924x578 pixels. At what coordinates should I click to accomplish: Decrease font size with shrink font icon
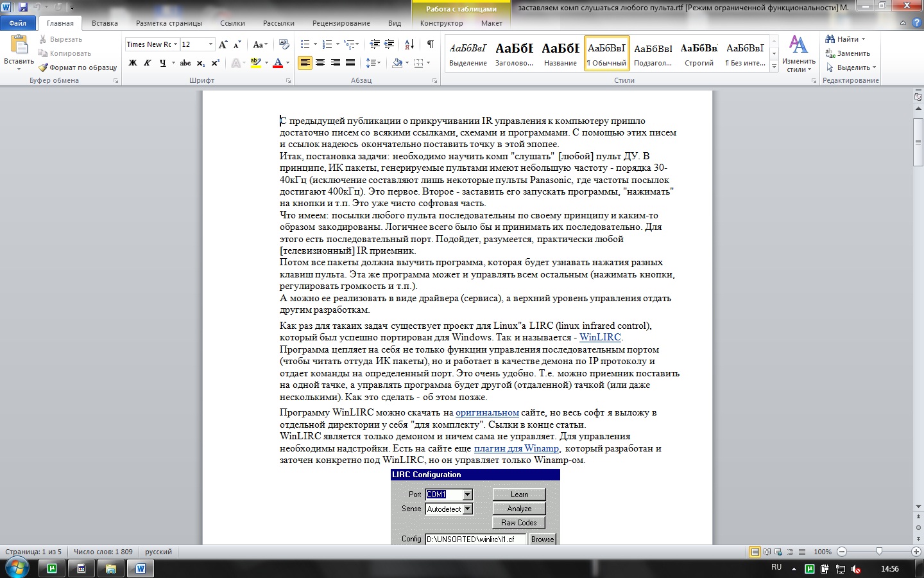tap(237, 44)
